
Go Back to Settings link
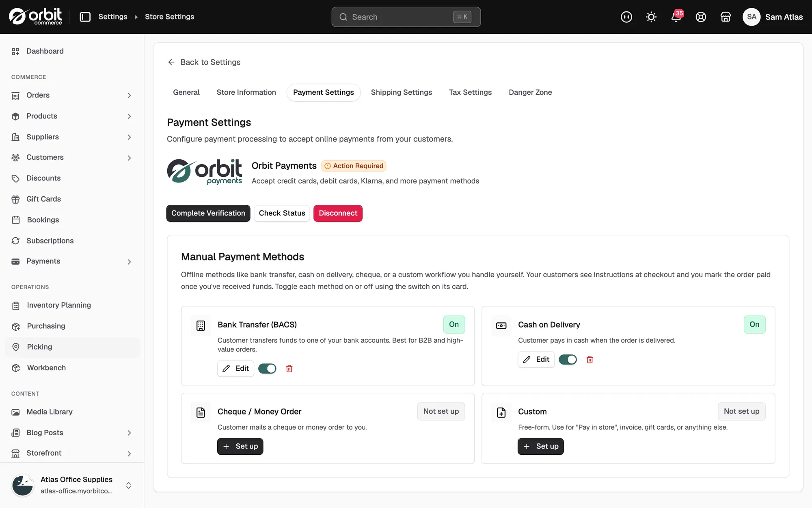[x=204, y=62]
